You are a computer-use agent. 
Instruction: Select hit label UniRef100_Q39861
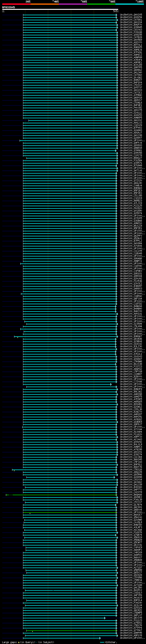point(131,150)
